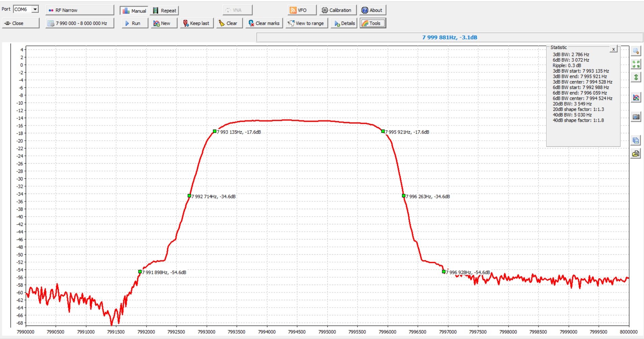Click the multi-curve chart icon in right sidebar
The image size is (644, 339).
[x=636, y=98]
